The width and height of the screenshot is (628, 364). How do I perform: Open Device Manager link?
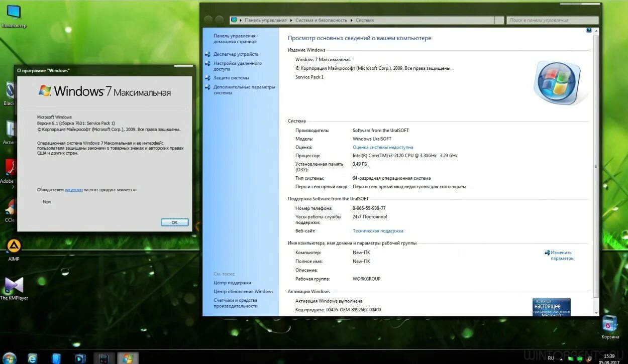[236, 54]
